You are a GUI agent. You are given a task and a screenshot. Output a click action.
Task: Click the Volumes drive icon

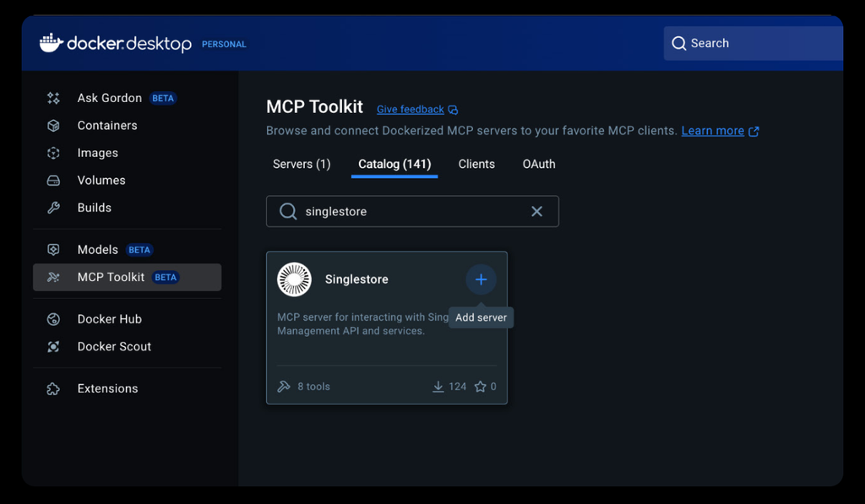coord(53,181)
